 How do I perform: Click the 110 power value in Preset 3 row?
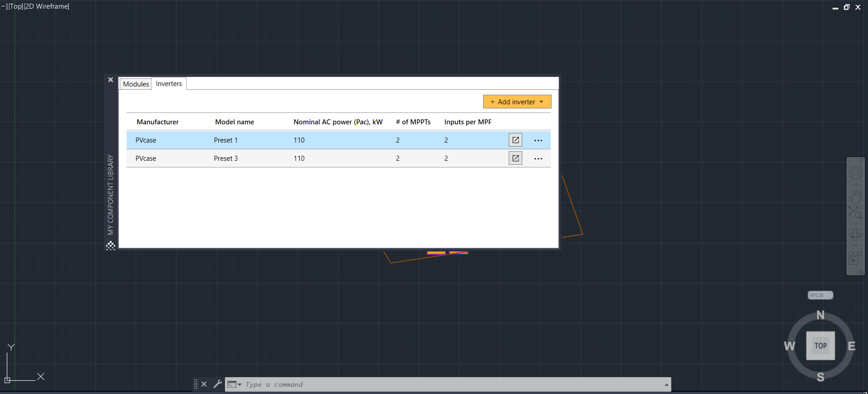(299, 159)
